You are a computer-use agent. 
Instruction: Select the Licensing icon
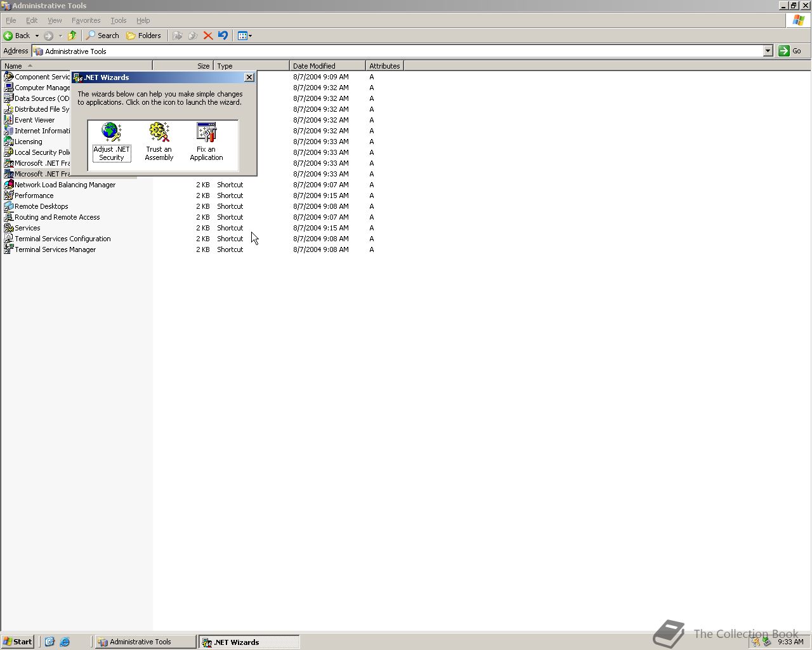[9, 142]
